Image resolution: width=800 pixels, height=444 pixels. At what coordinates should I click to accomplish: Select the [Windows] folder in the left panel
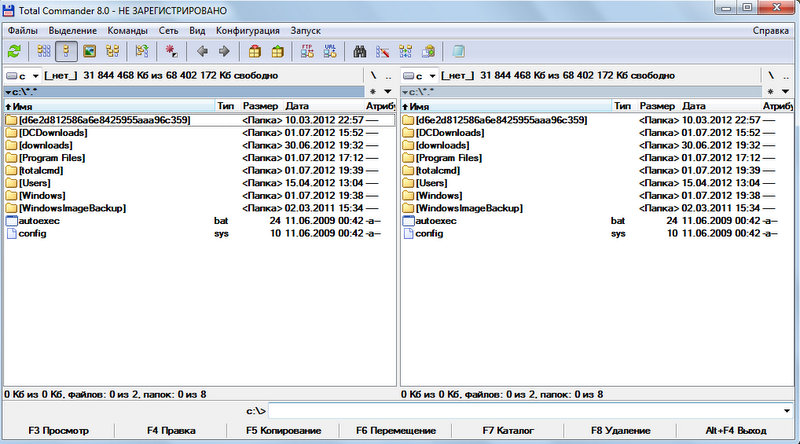tap(199, 195)
